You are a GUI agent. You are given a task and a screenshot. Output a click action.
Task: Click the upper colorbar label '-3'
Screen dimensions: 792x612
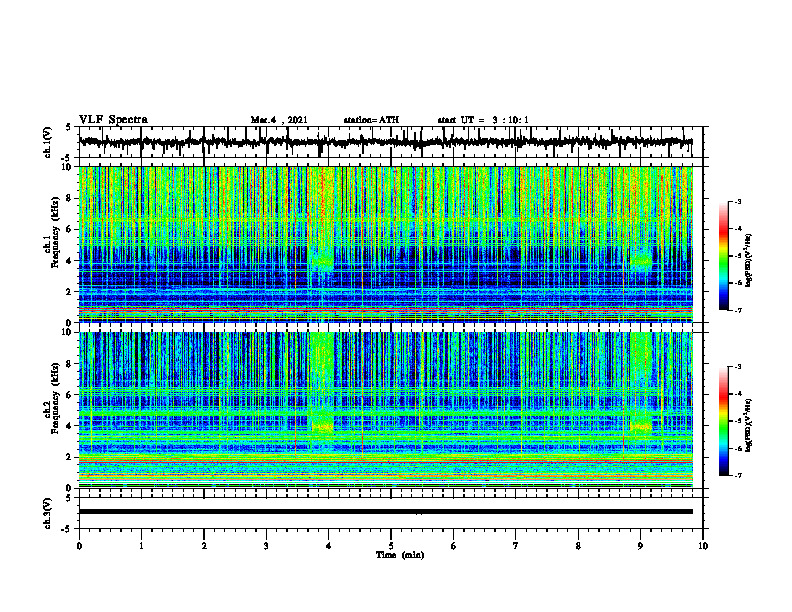tap(737, 201)
